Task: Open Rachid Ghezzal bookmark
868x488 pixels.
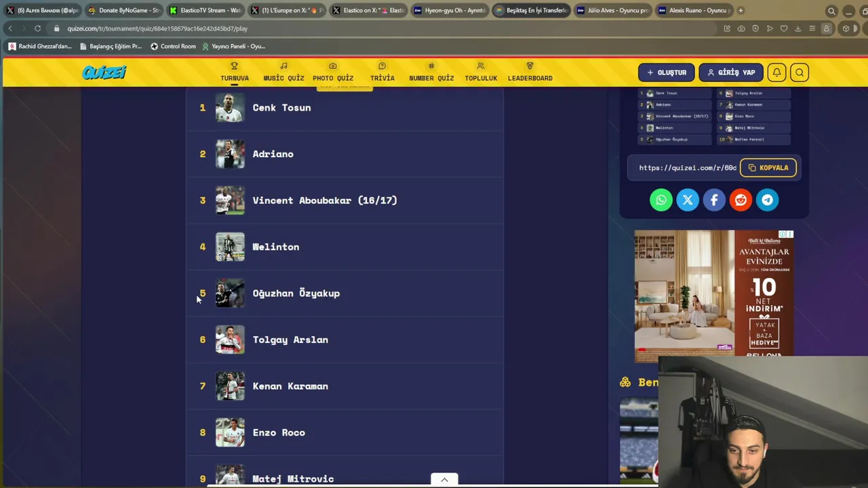Action: (40, 46)
